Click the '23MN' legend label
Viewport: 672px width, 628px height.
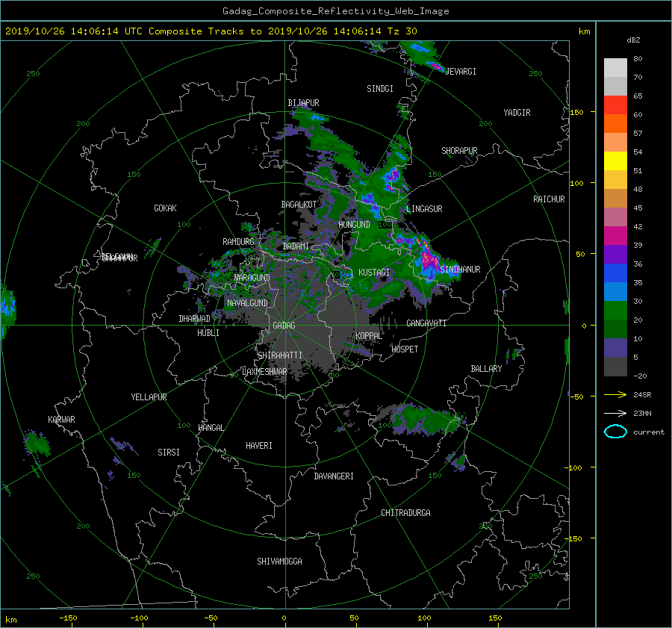point(642,414)
